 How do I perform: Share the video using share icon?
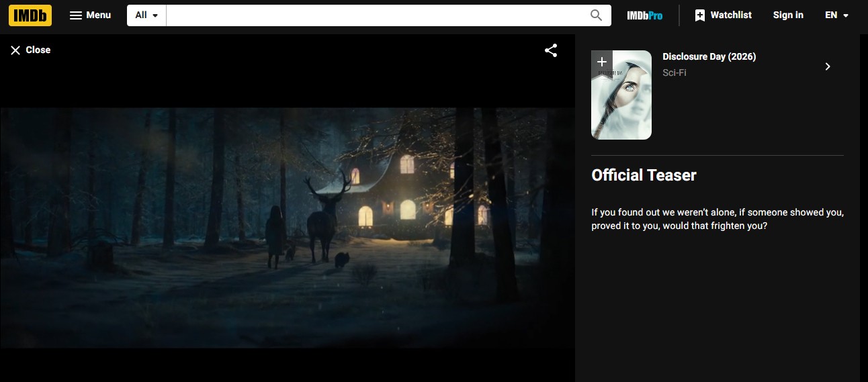point(551,50)
